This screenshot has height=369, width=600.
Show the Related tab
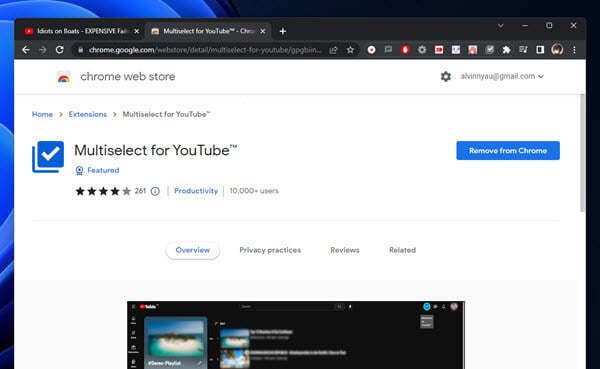click(402, 250)
